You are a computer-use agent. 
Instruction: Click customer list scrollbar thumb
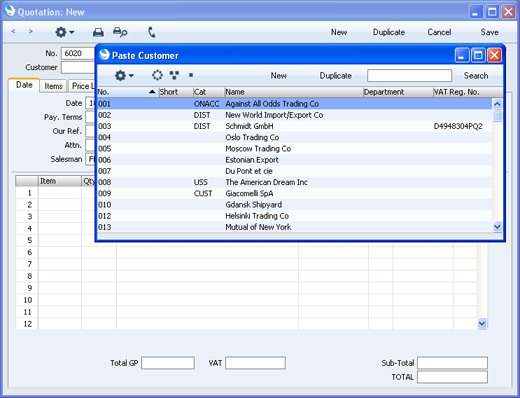point(497,116)
